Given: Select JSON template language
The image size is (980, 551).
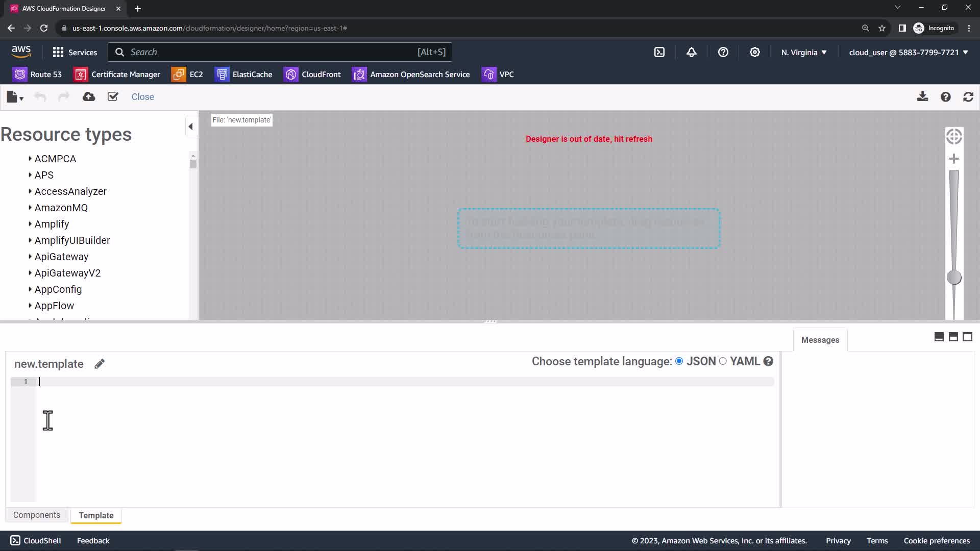Looking at the screenshot, I should tap(679, 361).
